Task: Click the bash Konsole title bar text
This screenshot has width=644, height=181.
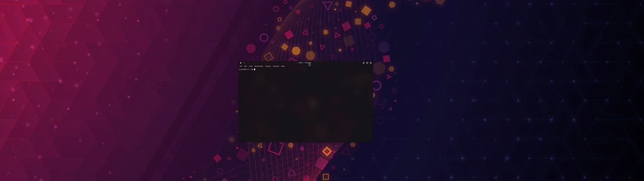Action: click(305, 63)
